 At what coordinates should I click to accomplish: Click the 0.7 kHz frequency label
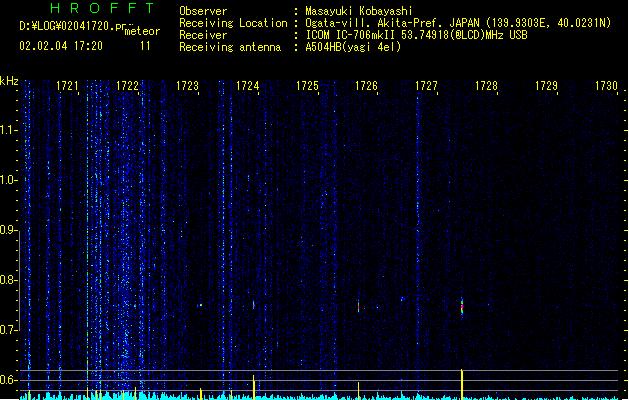click(8, 330)
